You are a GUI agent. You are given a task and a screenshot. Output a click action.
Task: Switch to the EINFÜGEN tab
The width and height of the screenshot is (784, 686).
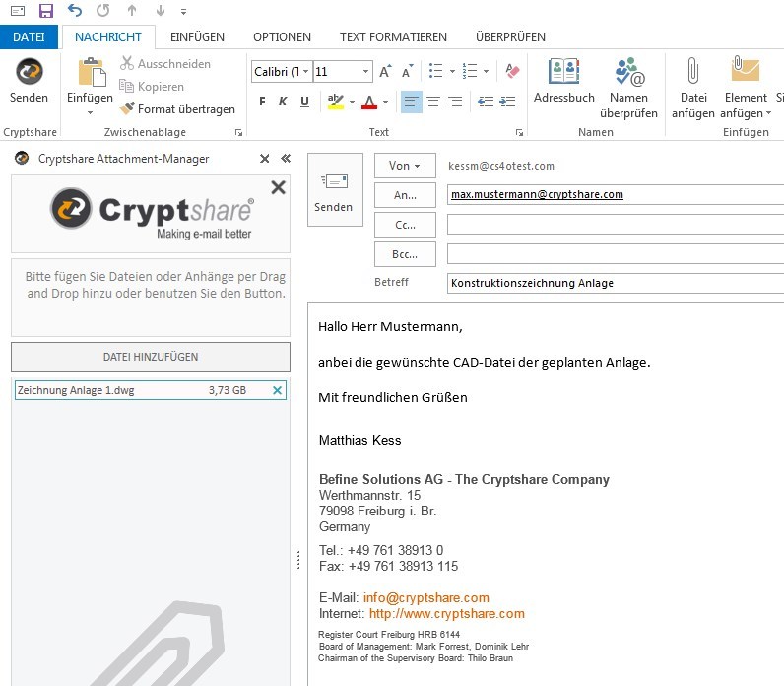click(197, 37)
